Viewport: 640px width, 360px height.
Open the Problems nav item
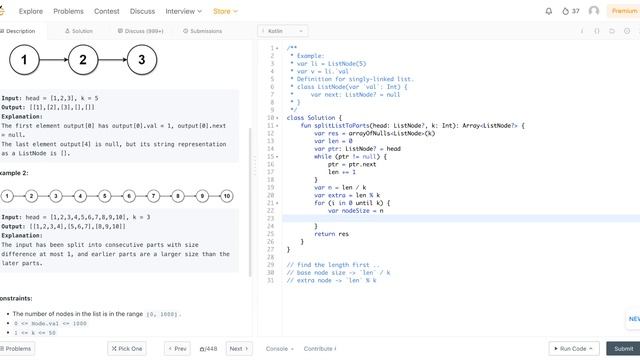pyautogui.click(x=68, y=11)
